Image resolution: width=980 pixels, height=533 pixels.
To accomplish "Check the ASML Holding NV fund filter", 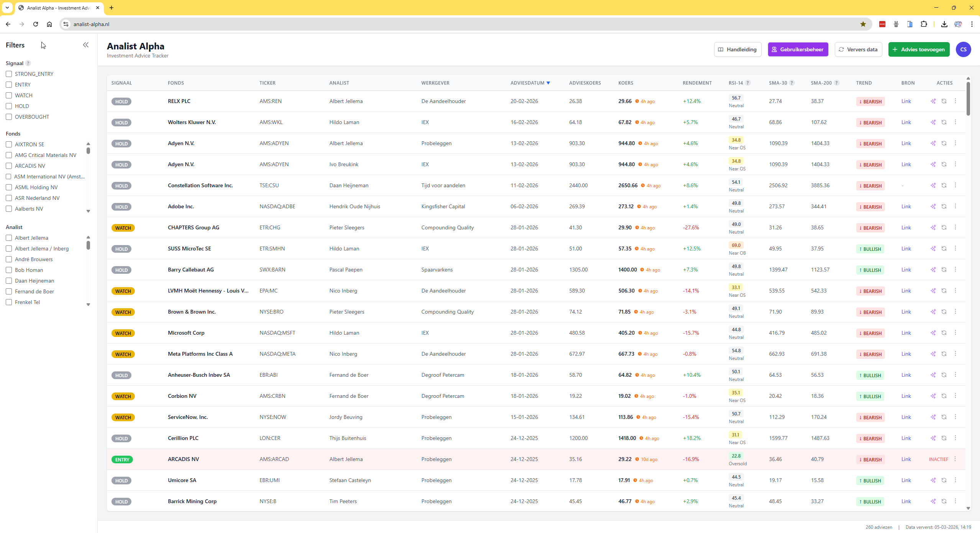I will (x=9, y=187).
